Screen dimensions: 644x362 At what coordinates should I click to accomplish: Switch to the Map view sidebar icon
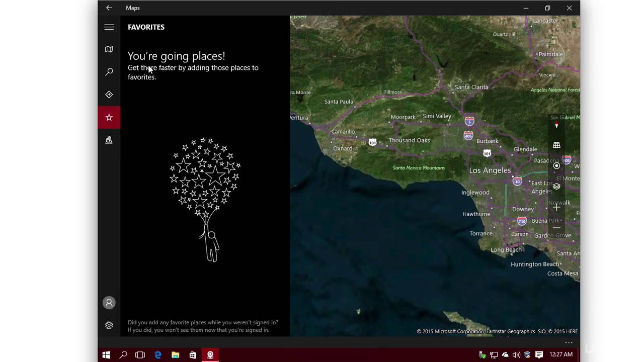[109, 49]
